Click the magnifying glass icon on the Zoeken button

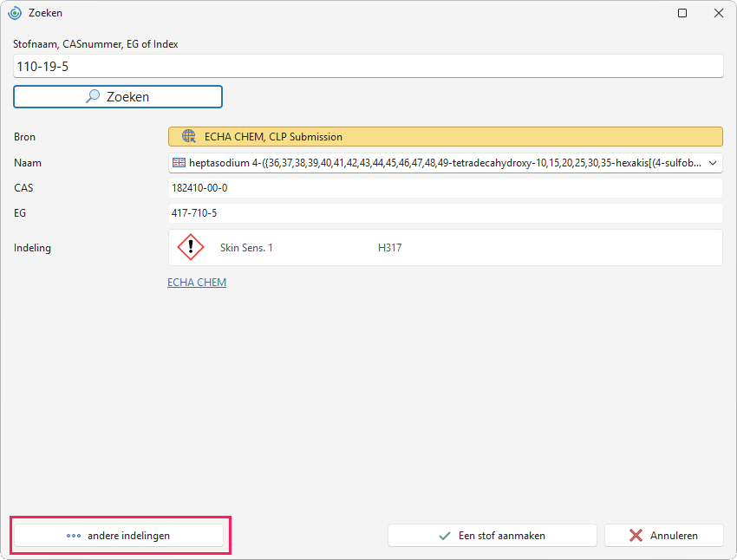[x=93, y=96]
